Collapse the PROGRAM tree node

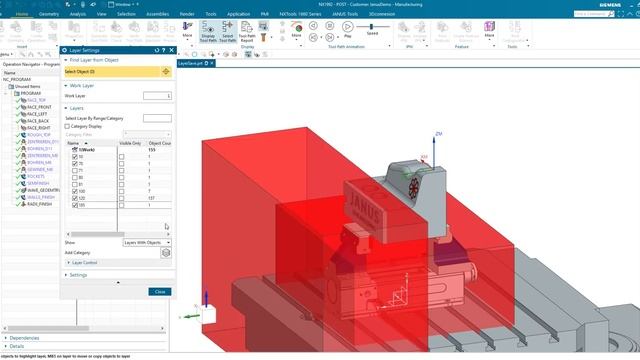tap(6, 93)
